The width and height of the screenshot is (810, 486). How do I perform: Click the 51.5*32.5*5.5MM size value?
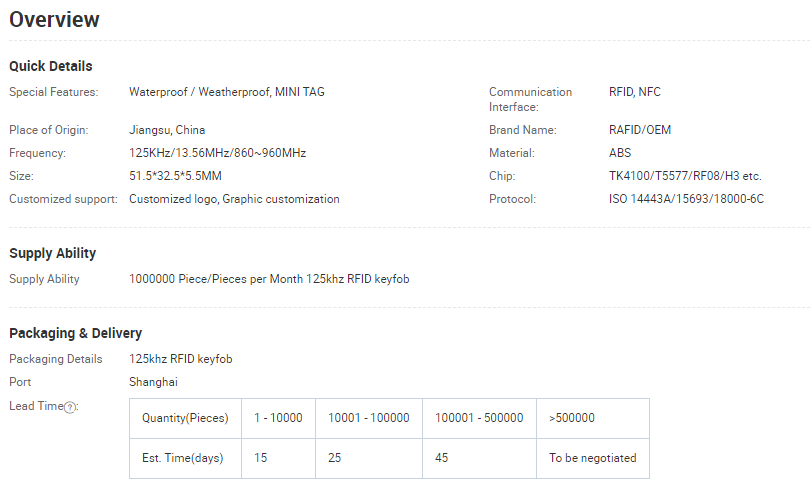tap(175, 176)
